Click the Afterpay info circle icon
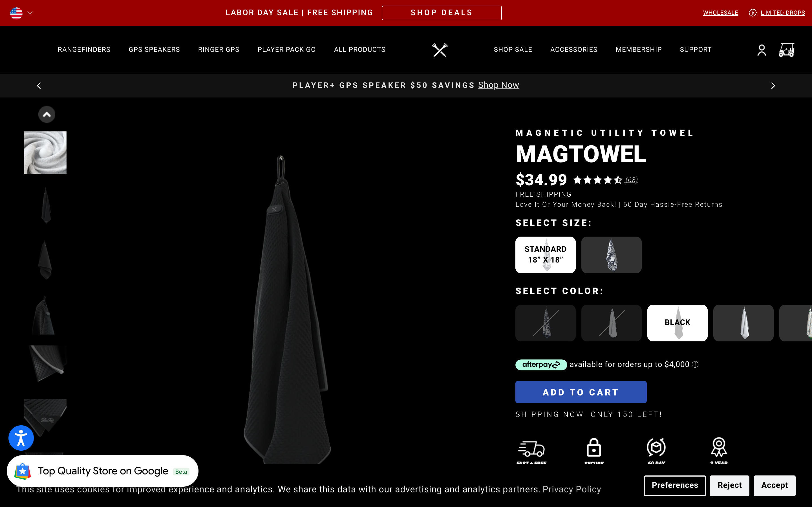The height and width of the screenshot is (507, 812). click(x=695, y=364)
